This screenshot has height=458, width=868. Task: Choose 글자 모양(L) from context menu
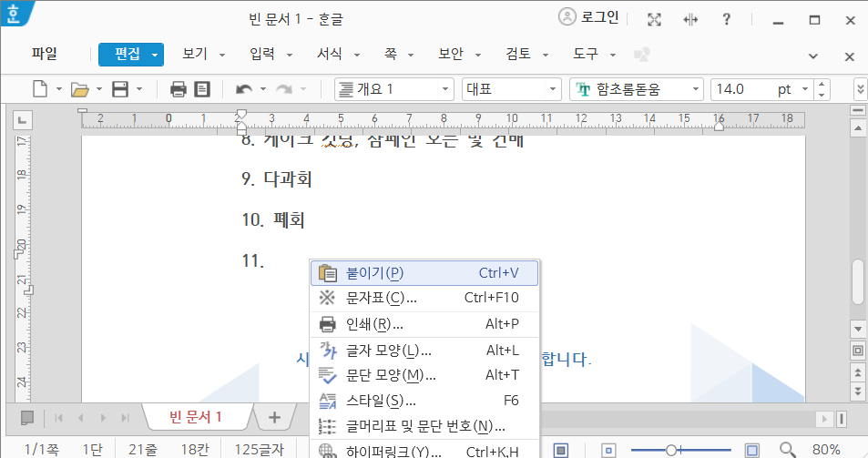coord(424,351)
